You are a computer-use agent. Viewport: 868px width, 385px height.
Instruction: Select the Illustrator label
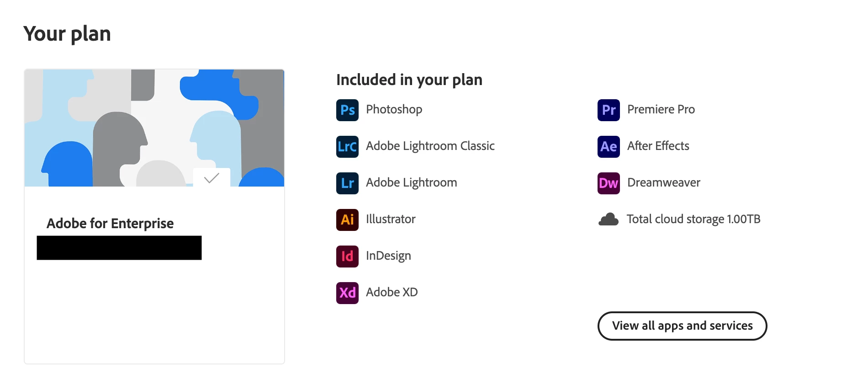[x=391, y=219]
